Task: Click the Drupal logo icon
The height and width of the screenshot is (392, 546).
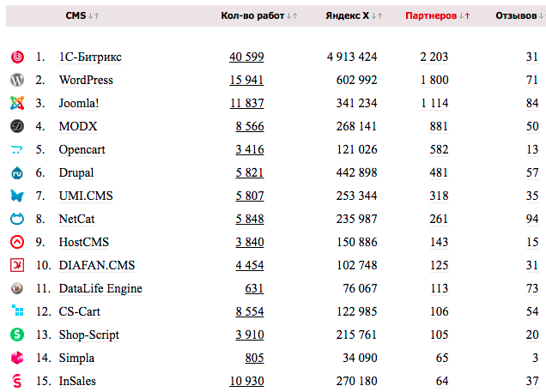Action: point(16,173)
